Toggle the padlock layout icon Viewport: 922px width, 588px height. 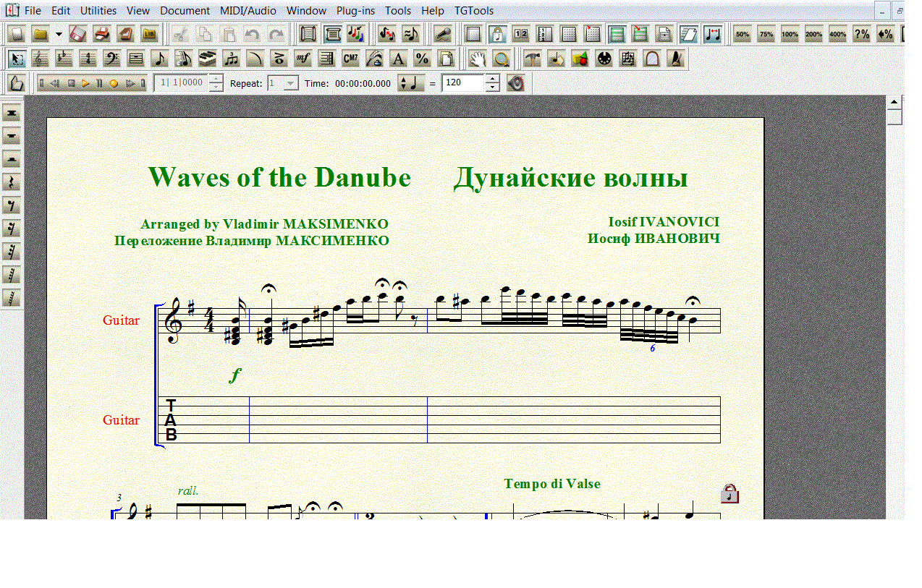(x=496, y=34)
